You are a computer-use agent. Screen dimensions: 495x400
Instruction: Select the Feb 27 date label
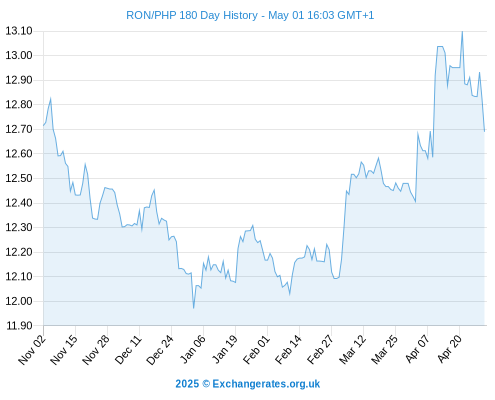tap(320, 350)
